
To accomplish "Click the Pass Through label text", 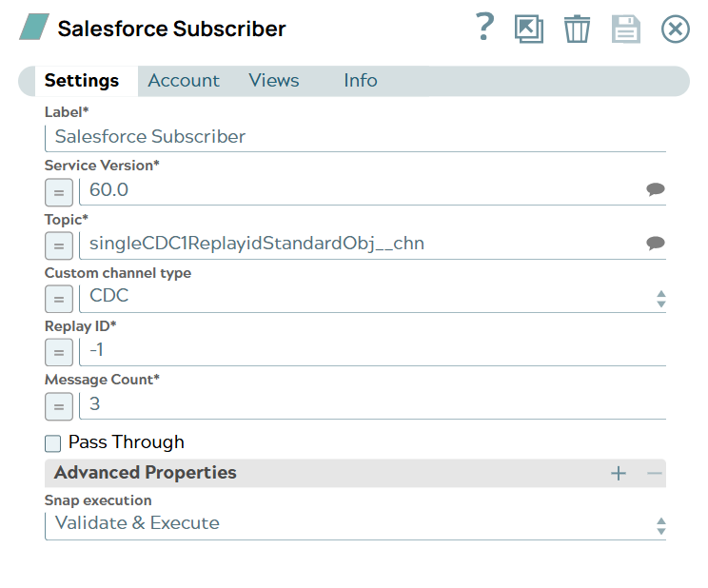I will [x=127, y=442].
